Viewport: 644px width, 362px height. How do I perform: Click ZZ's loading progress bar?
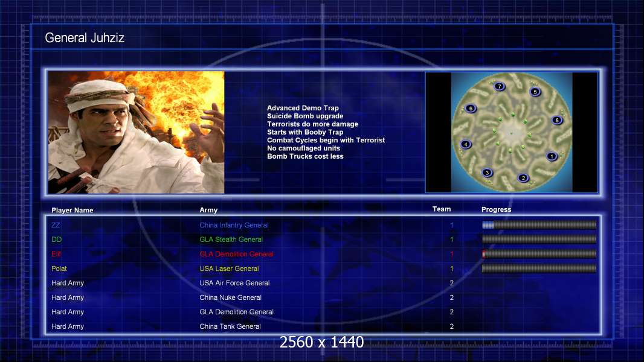(x=539, y=224)
